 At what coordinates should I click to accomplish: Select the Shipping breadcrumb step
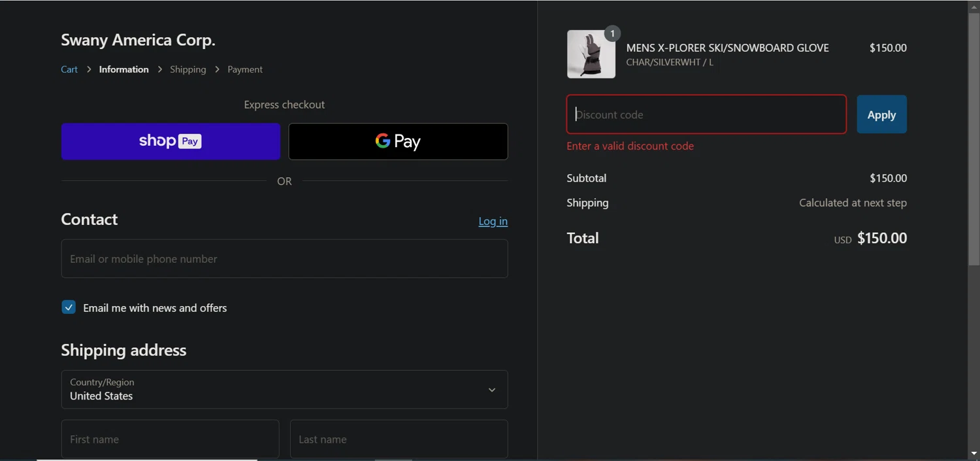click(188, 69)
